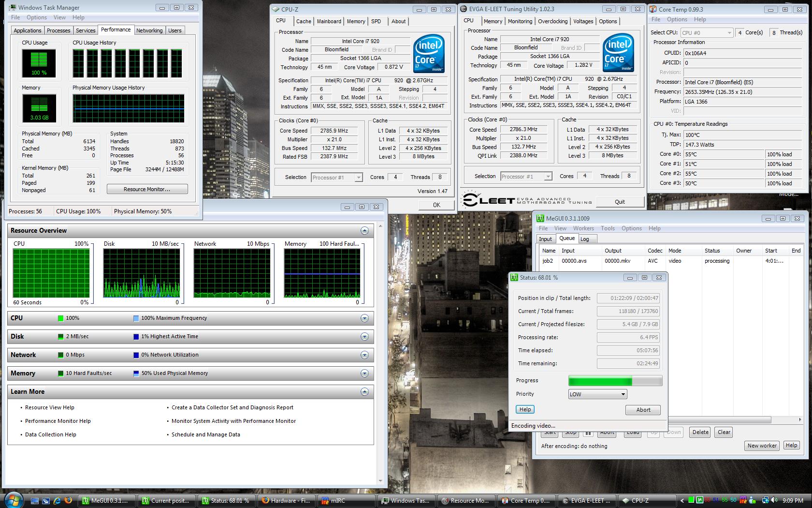Open Processor #1 selection dropdown in CPU-Z

coord(337,178)
